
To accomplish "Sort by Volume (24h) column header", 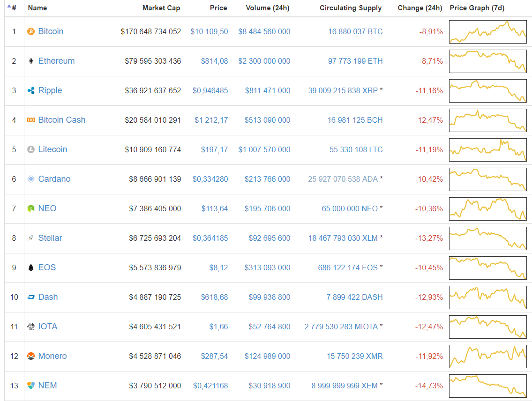I will [x=267, y=8].
